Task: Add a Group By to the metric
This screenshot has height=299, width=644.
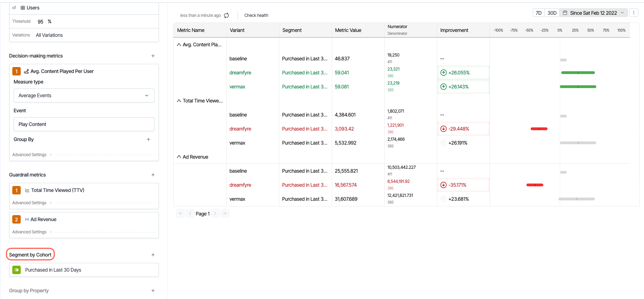Action: click(148, 139)
